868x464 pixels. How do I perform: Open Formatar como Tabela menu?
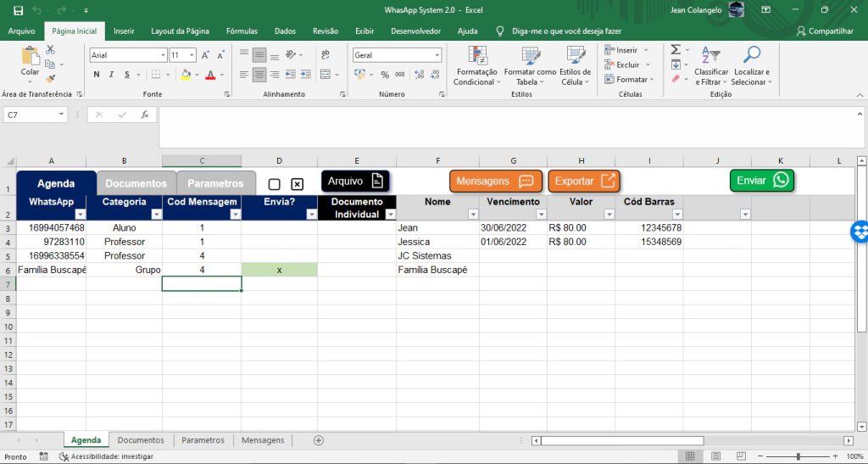click(530, 66)
